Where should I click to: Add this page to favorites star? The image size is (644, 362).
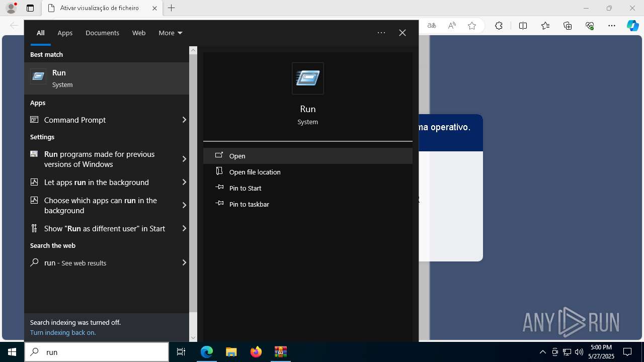point(472,26)
